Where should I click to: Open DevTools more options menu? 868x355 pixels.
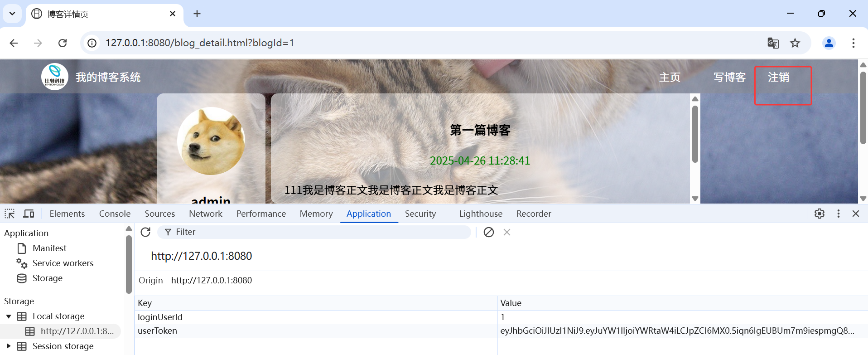[839, 214]
